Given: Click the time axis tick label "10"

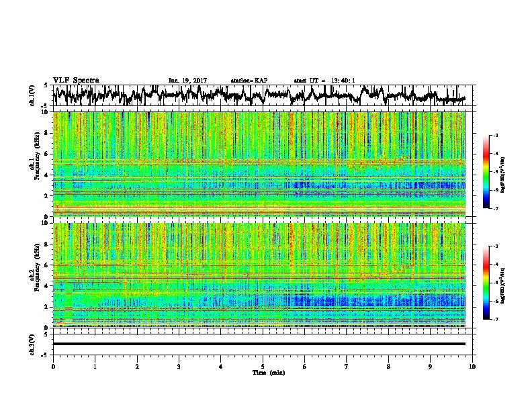Looking at the screenshot, I should tap(472, 366).
